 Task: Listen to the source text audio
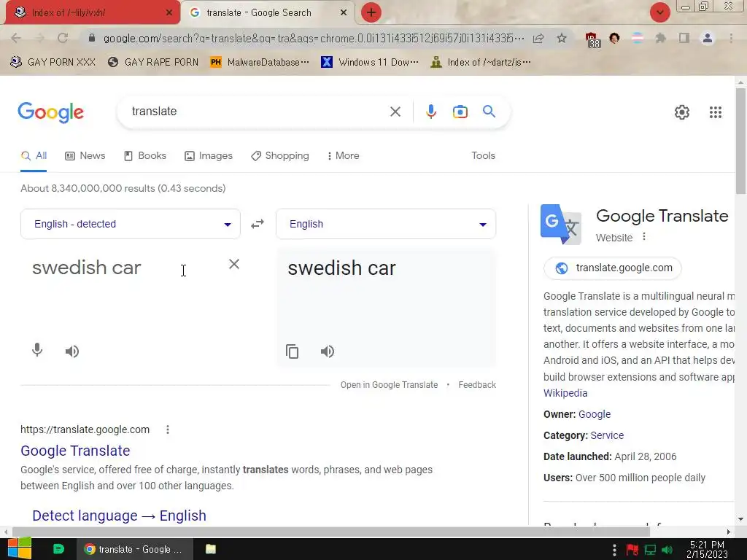point(72,351)
